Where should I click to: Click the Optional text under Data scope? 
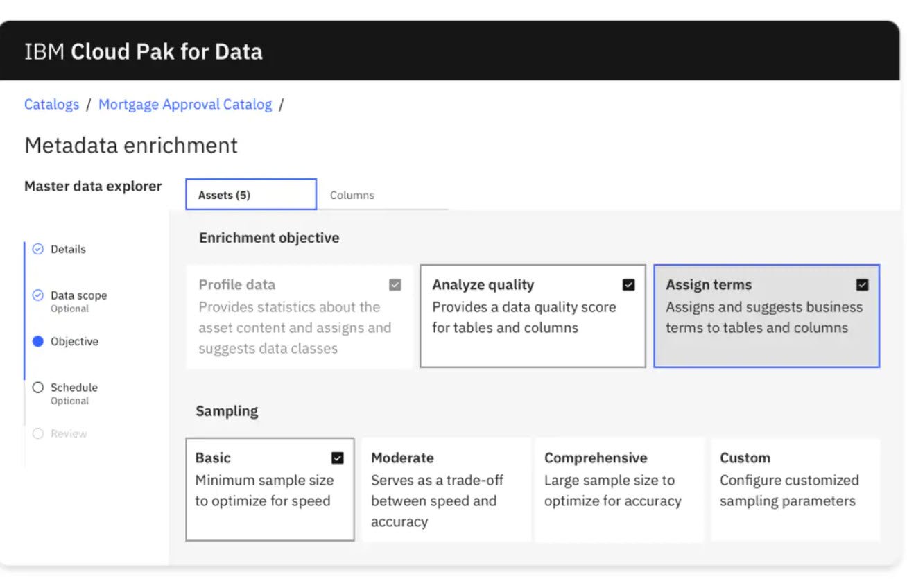pyautogui.click(x=69, y=309)
